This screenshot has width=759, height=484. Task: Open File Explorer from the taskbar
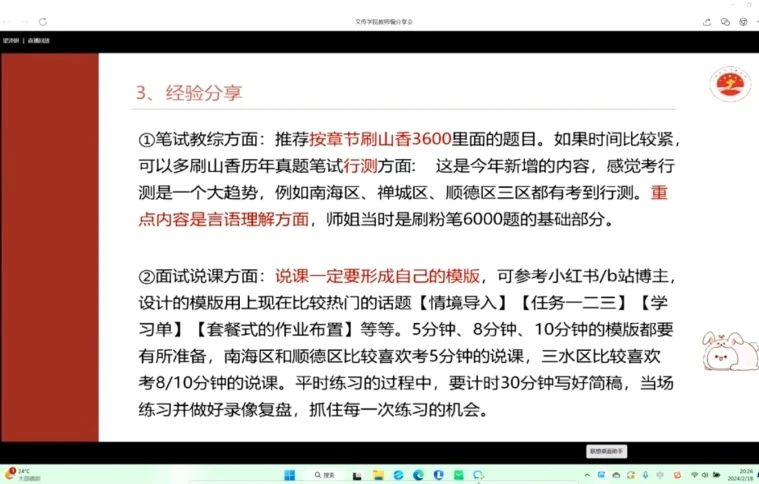(x=376, y=474)
